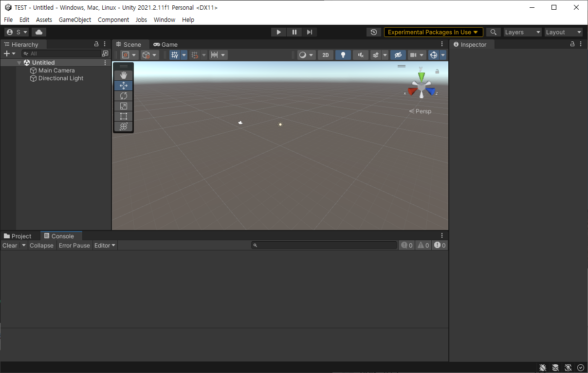
Task: Toggle grid visibility button
Action: tap(175, 55)
